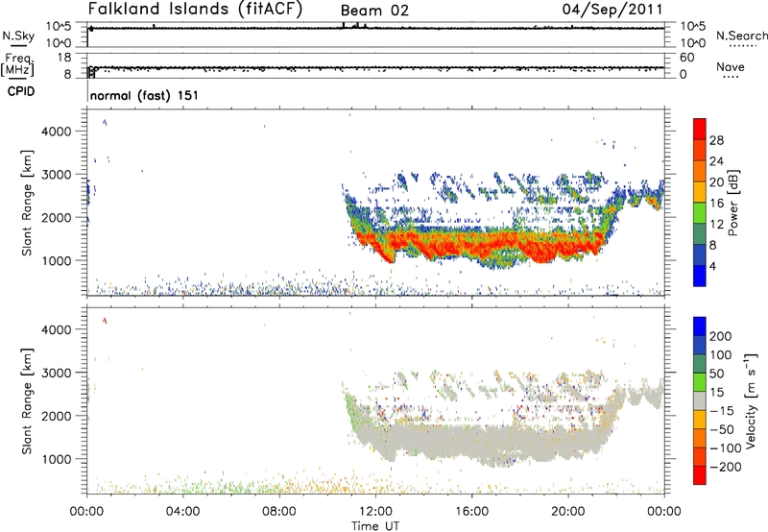The height and width of the screenshot is (532, 768).
Task: Click the frequency trace in the Freq. panel
Action: (x=376, y=67)
